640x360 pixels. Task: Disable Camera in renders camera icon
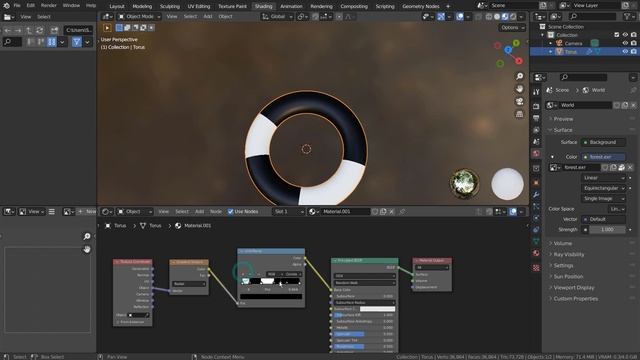pyautogui.click(x=633, y=43)
